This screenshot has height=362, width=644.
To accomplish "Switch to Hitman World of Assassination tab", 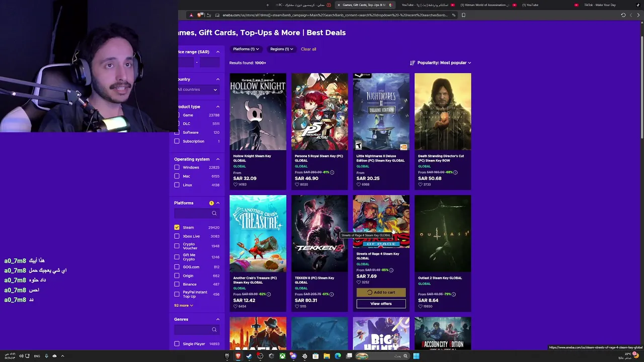I will [486, 5].
